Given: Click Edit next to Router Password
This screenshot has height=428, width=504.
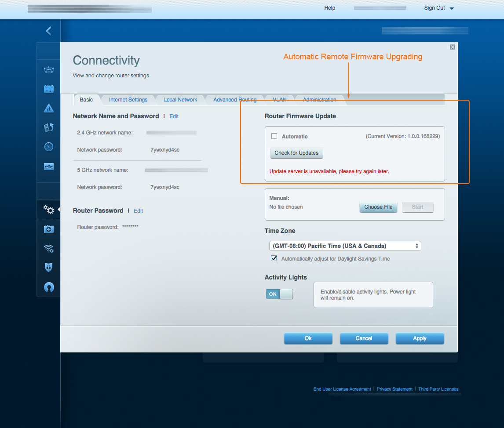Looking at the screenshot, I should point(139,211).
